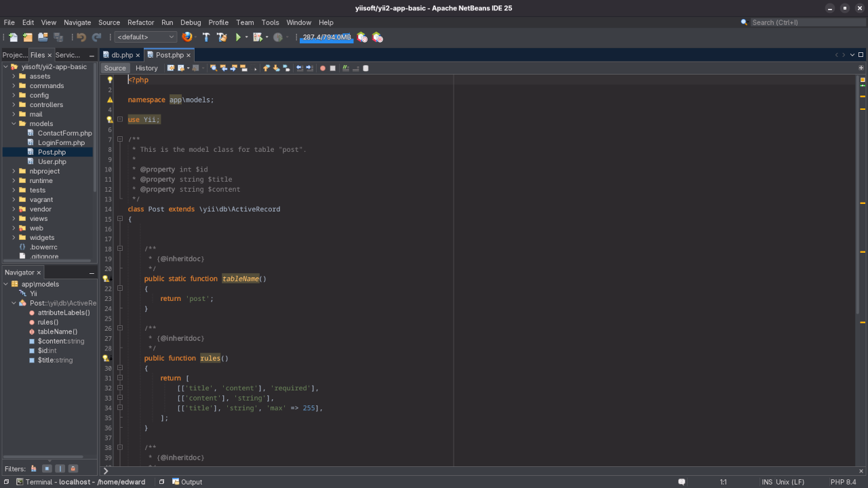868x488 pixels.
Task: Toggle the Show Fields square navigator filter
Action: click(x=47, y=468)
